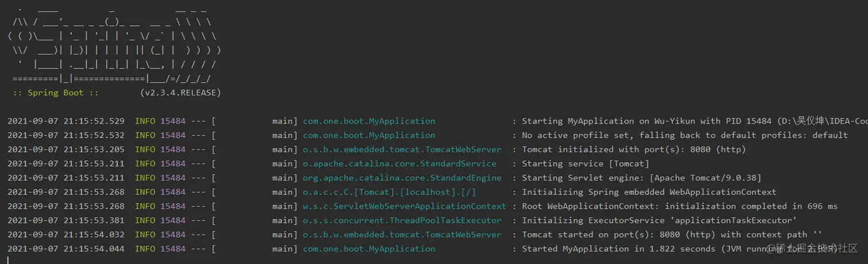Viewport: 868px width, 264px height.
Task: Open TomcatWebServer logger on 'Tomcat started' line
Action: point(402,235)
